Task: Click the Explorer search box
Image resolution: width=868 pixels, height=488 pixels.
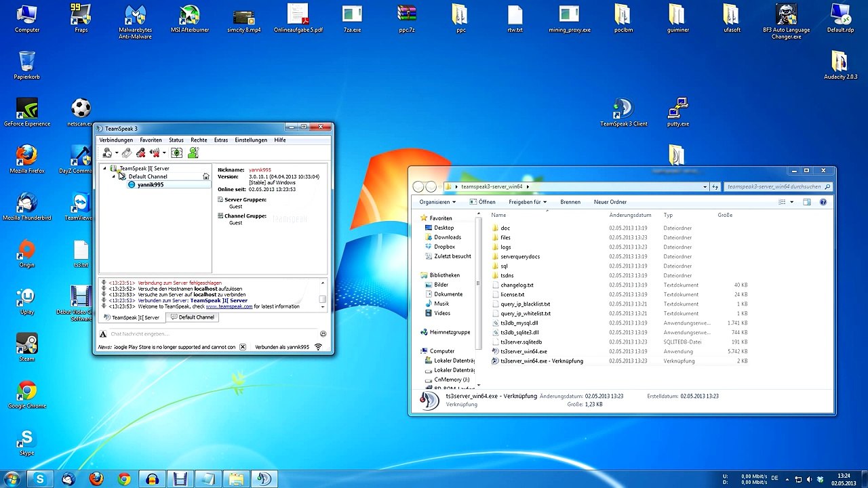Action: point(778,186)
